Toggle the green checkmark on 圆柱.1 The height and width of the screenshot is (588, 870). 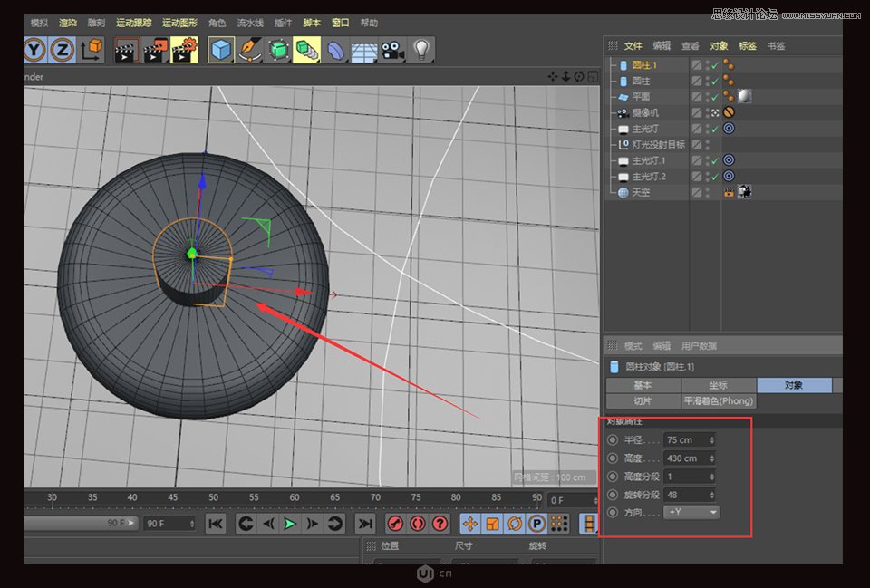(713, 65)
